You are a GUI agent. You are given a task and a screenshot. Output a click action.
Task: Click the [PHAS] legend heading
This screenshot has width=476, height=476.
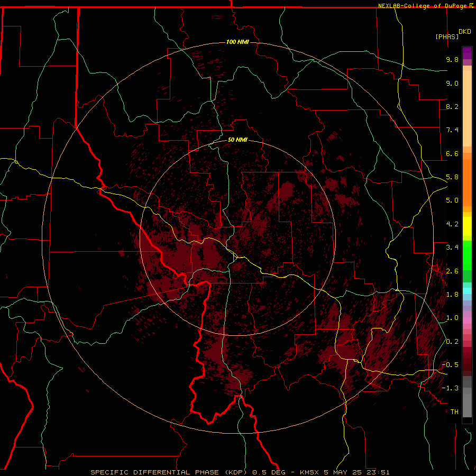(447, 36)
